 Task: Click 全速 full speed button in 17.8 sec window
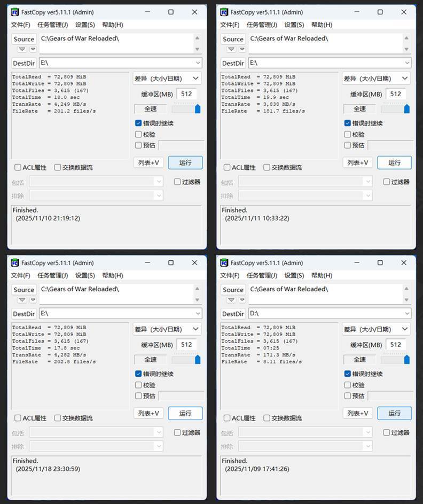pyautogui.click(x=150, y=359)
